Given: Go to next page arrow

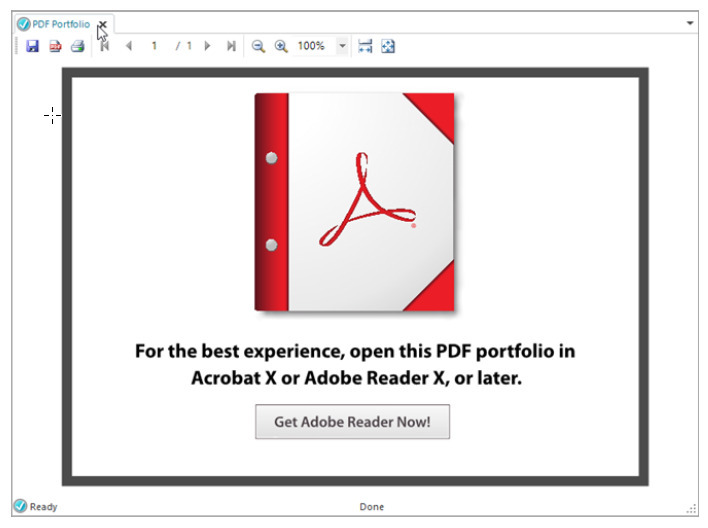Looking at the screenshot, I should [207, 46].
